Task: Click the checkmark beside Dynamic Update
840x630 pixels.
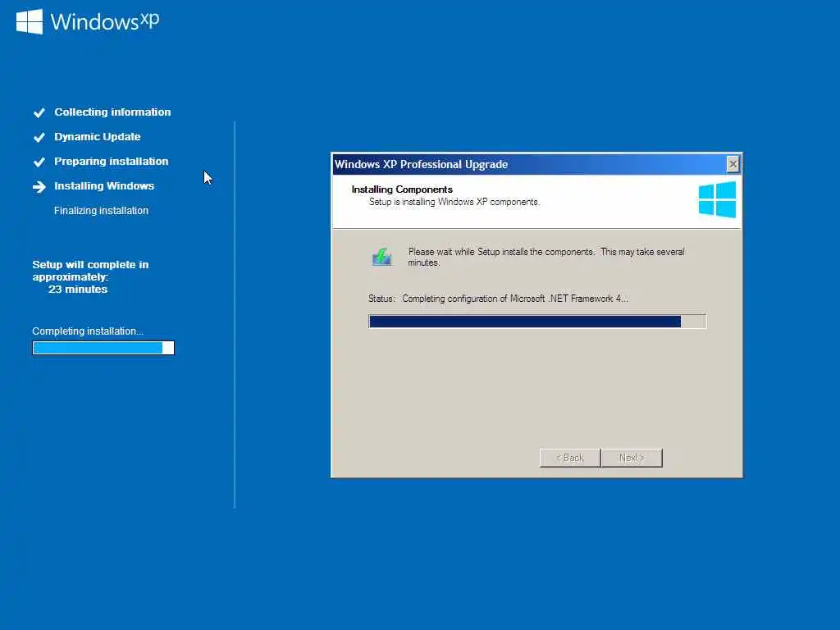Action: (x=39, y=137)
